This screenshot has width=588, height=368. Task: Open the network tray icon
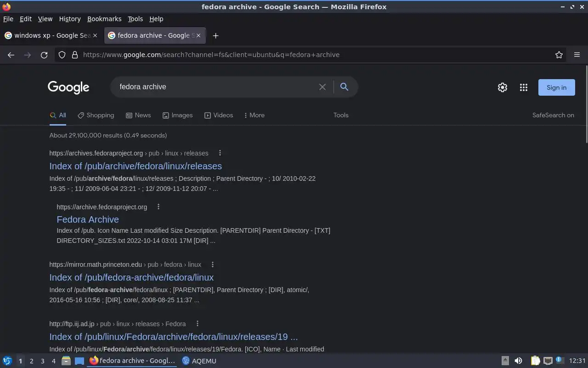(x=548, y=361)
